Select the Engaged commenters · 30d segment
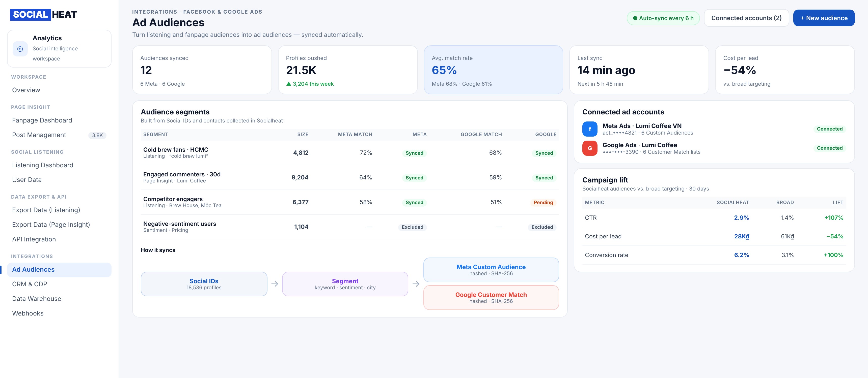The width and height of the screenshot is (868, 378). click(x=350, y=177)
